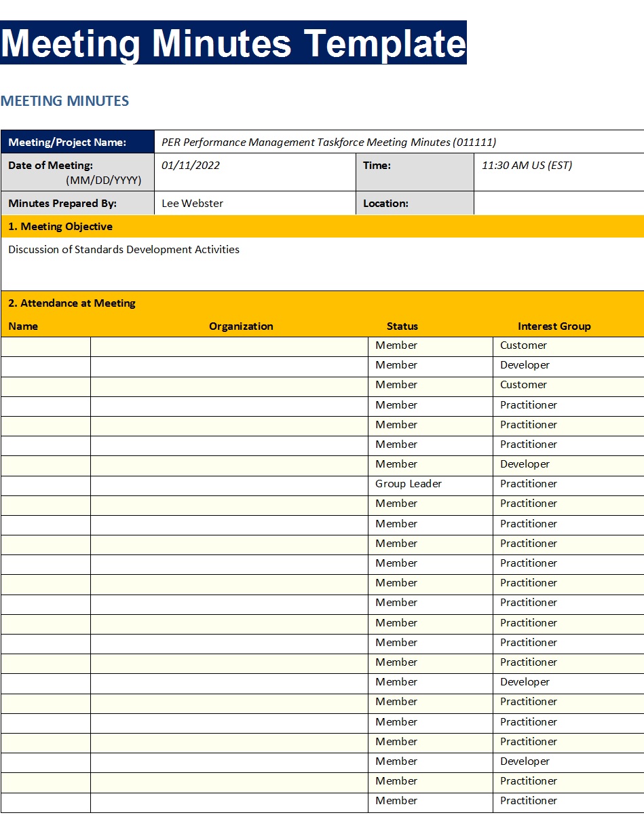644x830 pixels.
Task: Select the "Location:" label cell
Action: point(415,203)
